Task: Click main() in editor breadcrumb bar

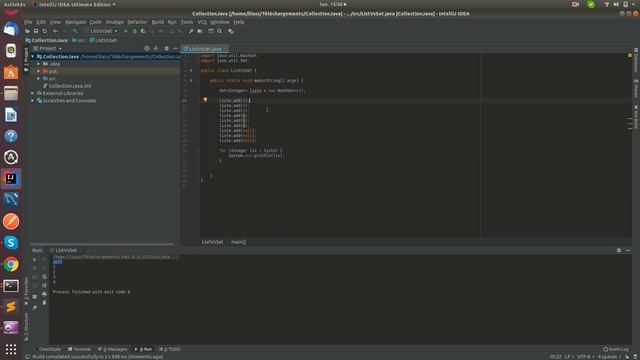Action: click(238, 242)
